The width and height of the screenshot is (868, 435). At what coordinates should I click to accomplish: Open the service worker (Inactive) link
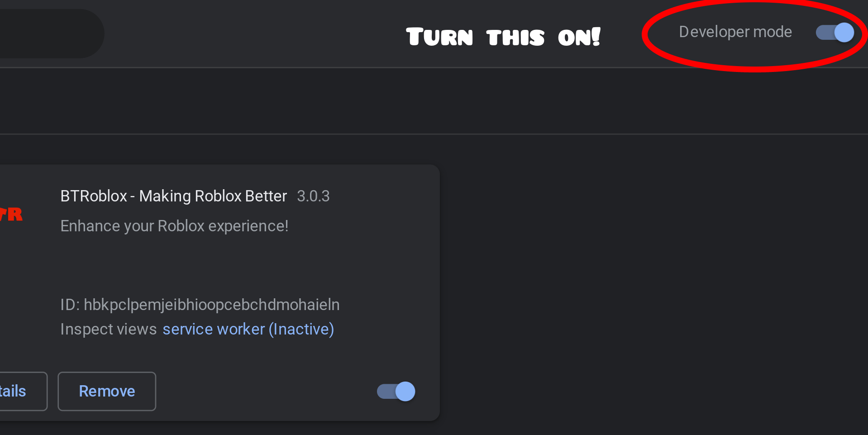[248, 329]
